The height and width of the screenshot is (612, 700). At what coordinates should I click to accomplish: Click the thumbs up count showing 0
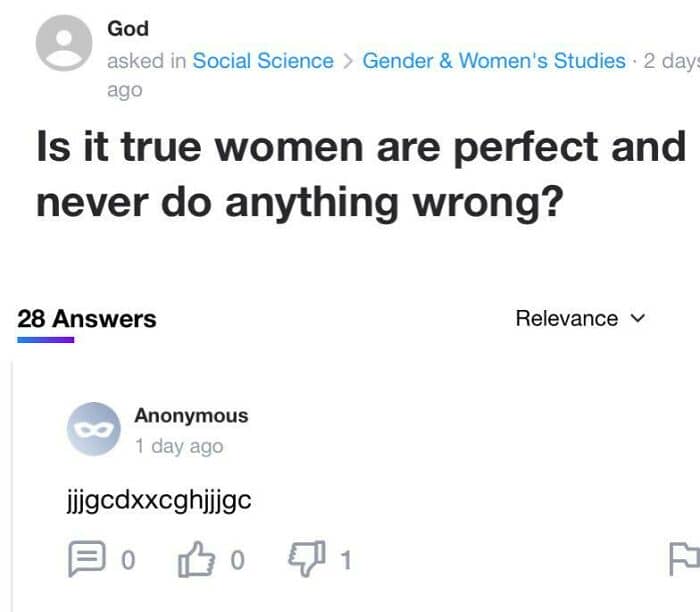237,561
